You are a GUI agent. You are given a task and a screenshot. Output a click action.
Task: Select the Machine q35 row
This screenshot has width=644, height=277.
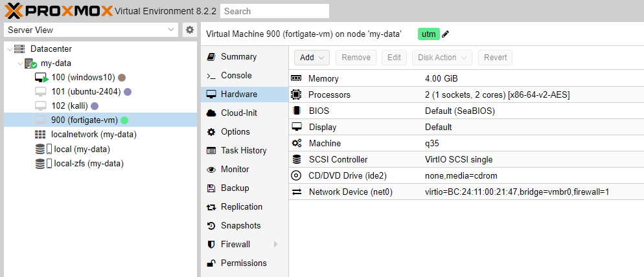click(x=466, y=143)
